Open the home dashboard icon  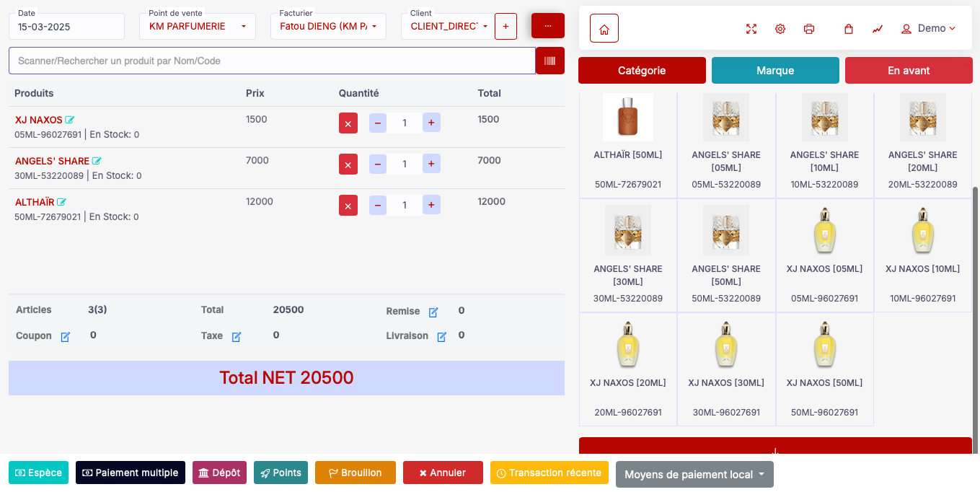pyautogui.click(x=604, y=29)
